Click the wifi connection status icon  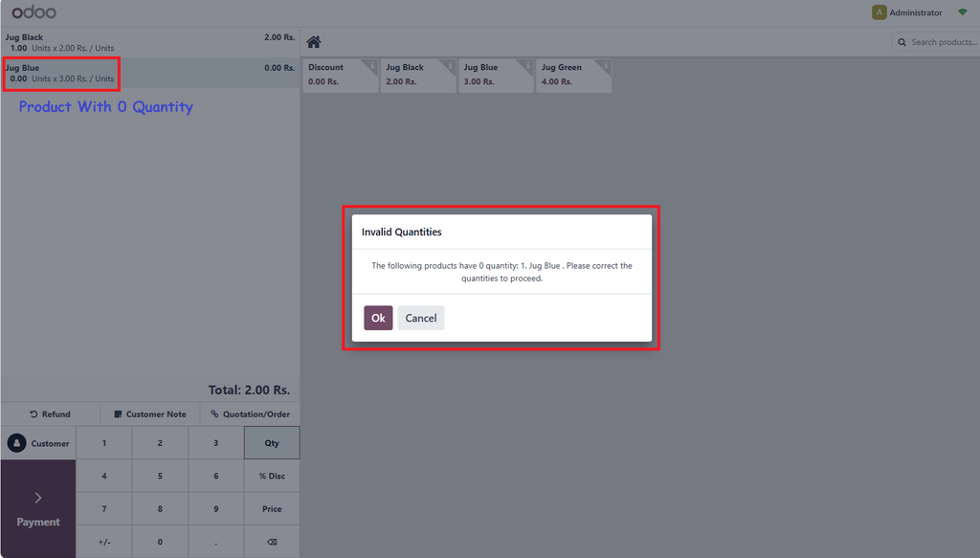[963, 11]
